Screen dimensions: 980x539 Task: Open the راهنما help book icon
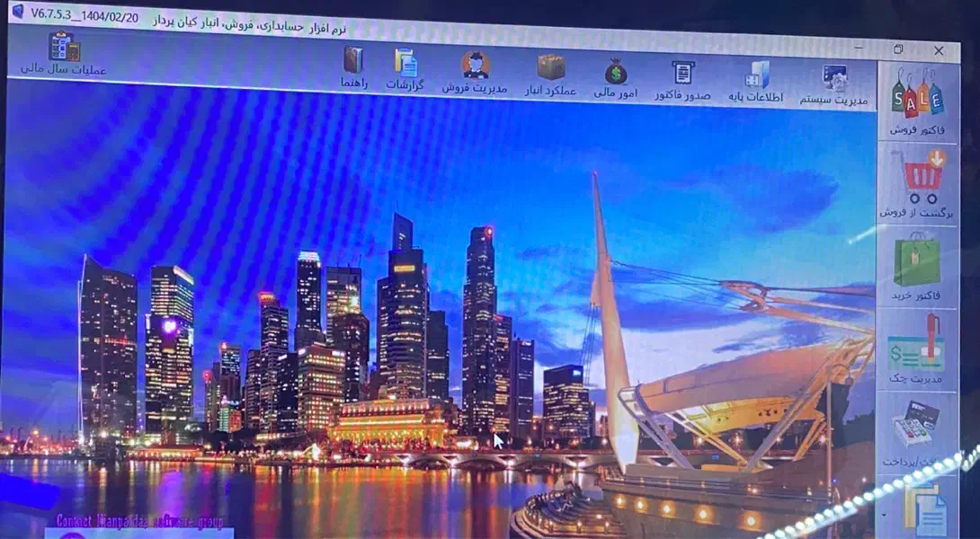[353, 67]
